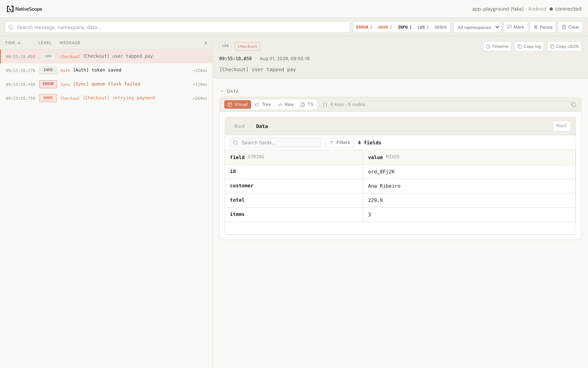Click the ERROR level badge in log list

click(48, 84)
